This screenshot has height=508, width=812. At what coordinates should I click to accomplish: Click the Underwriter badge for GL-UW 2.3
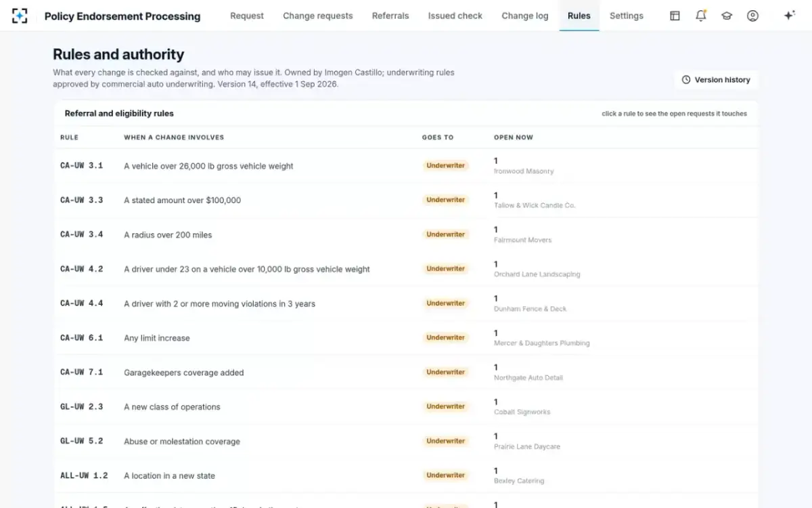[x=446, y=407]
